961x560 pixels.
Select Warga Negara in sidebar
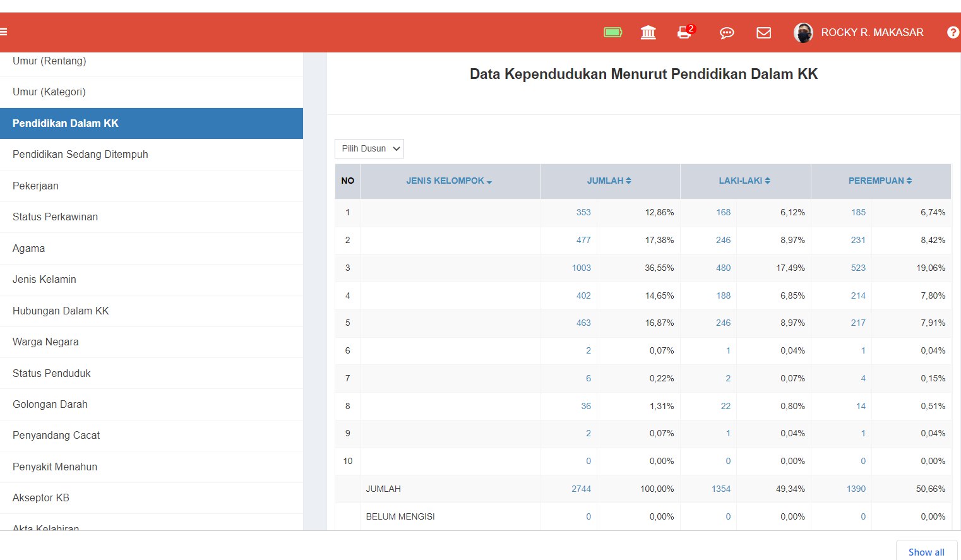pos(152,342)
